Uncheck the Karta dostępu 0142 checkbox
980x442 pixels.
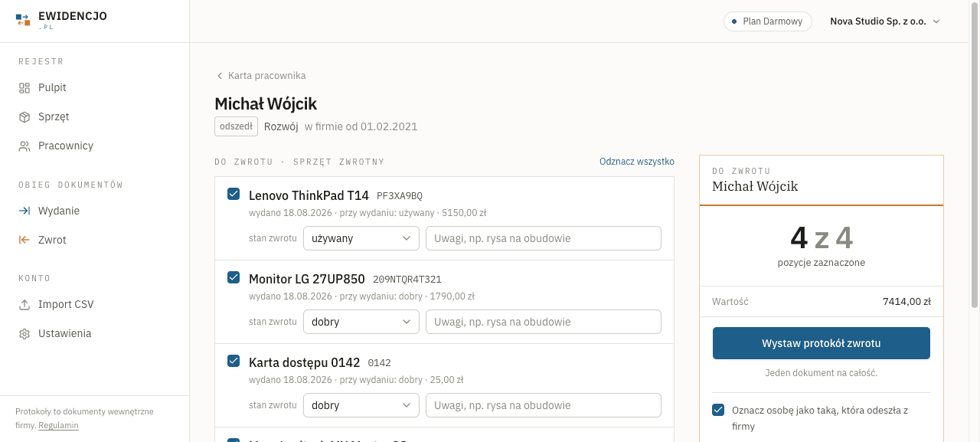(x=234, y=361)
